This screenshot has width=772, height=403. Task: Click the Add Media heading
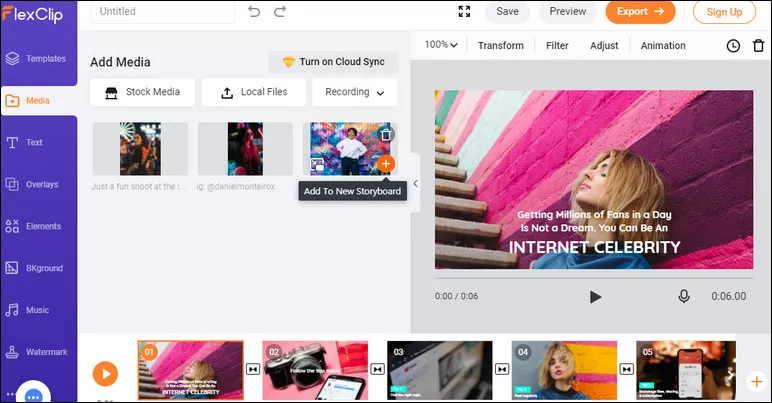point(120,62)
